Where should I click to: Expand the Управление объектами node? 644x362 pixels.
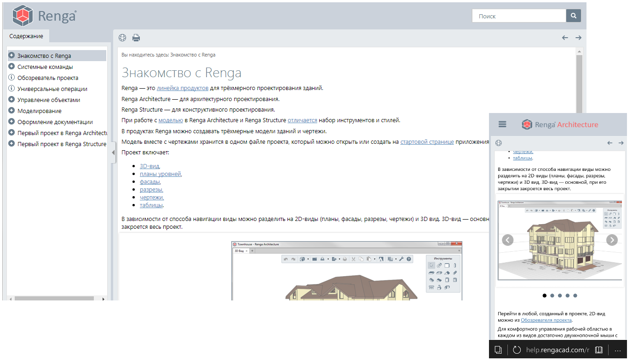point(11,100)
